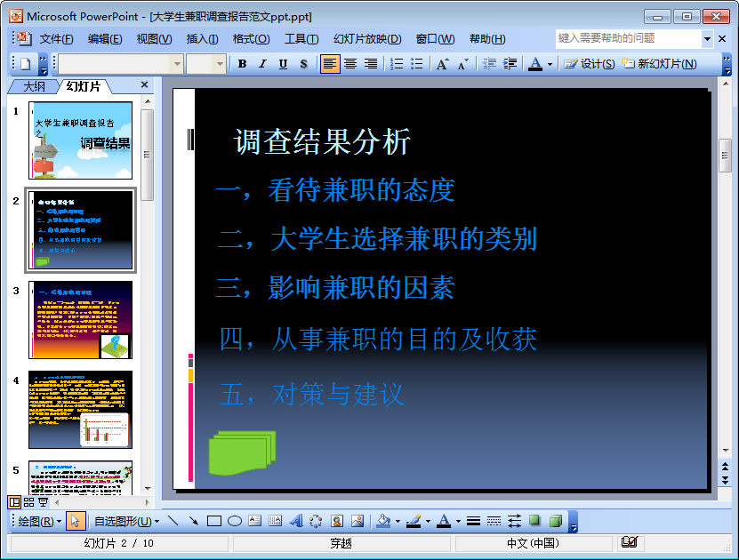Toggle numbered list
This screenshot has height=560, width=739.
397,64
